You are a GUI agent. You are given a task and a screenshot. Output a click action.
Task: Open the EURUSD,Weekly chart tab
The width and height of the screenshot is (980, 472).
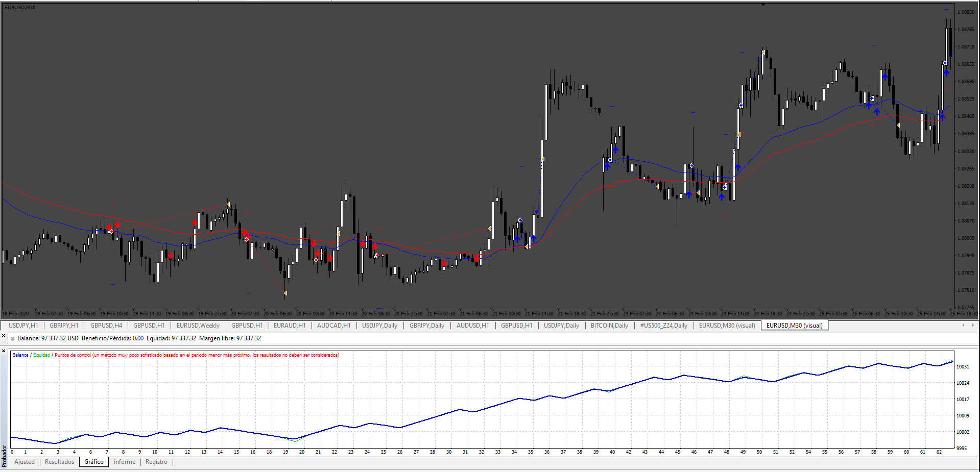pos(198,326)
